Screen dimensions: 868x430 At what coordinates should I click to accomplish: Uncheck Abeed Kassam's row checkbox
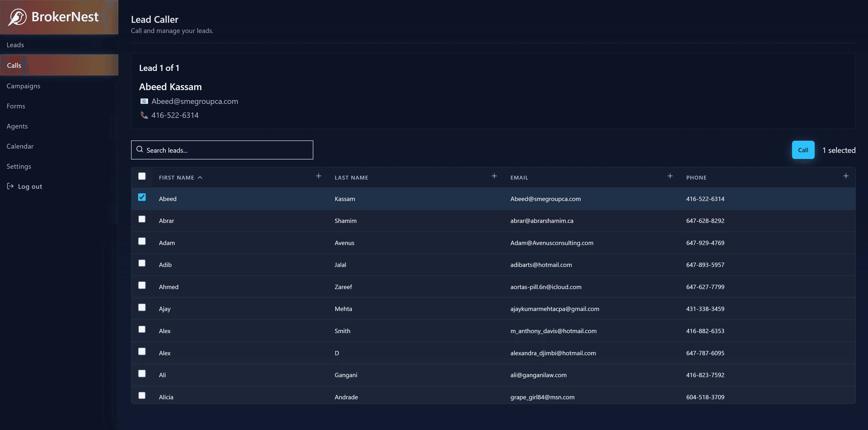(142, 197)
